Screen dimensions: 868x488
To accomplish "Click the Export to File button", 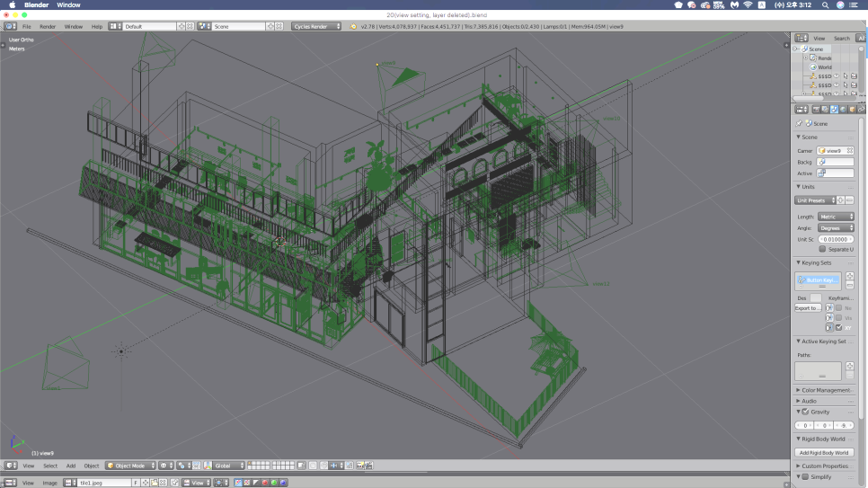I will click(x=808, y=308).
